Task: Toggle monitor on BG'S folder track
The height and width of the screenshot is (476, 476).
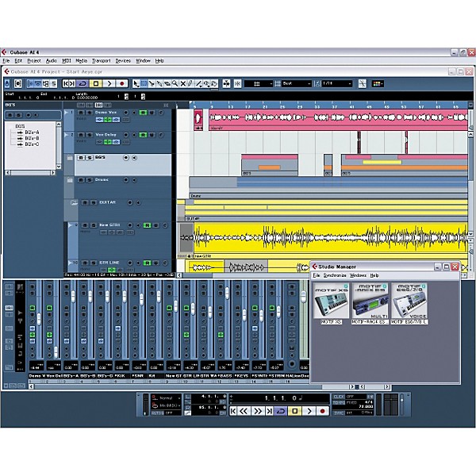Action: 135,158
